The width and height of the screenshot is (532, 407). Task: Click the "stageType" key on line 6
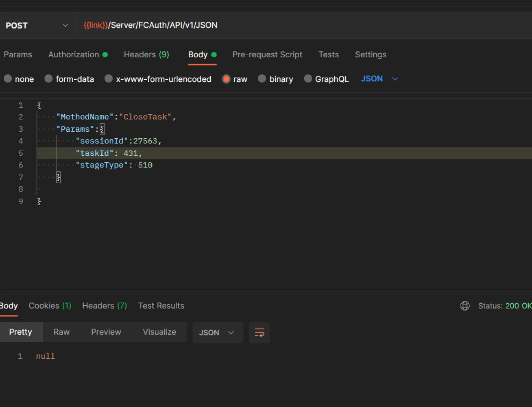coord(102,165)
